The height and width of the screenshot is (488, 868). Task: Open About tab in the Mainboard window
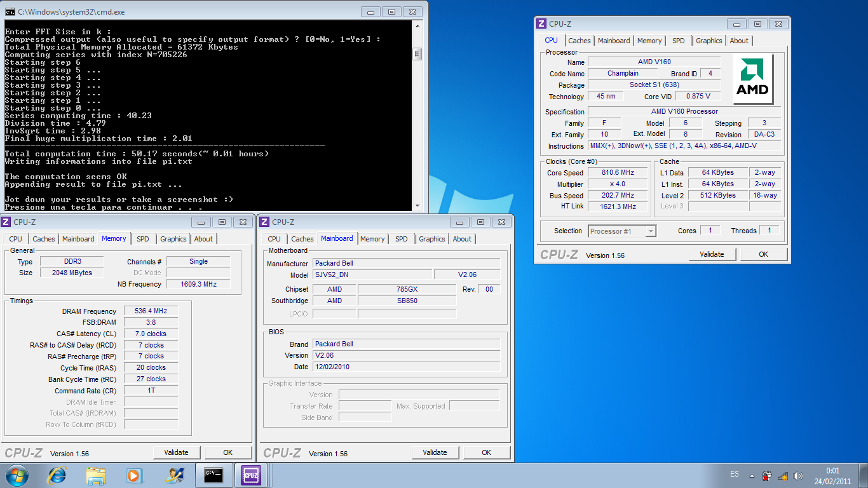coord(462,239)
